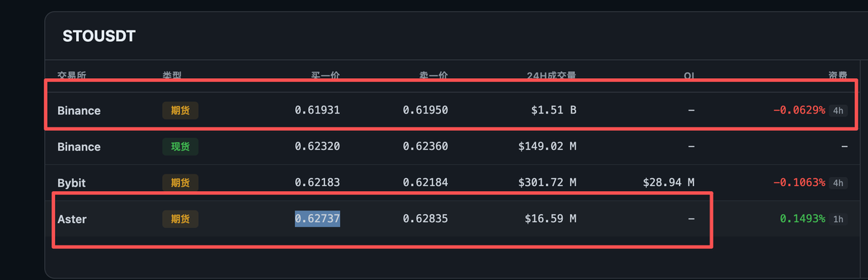Click the STOUSDT panel title

pos(98,37)
